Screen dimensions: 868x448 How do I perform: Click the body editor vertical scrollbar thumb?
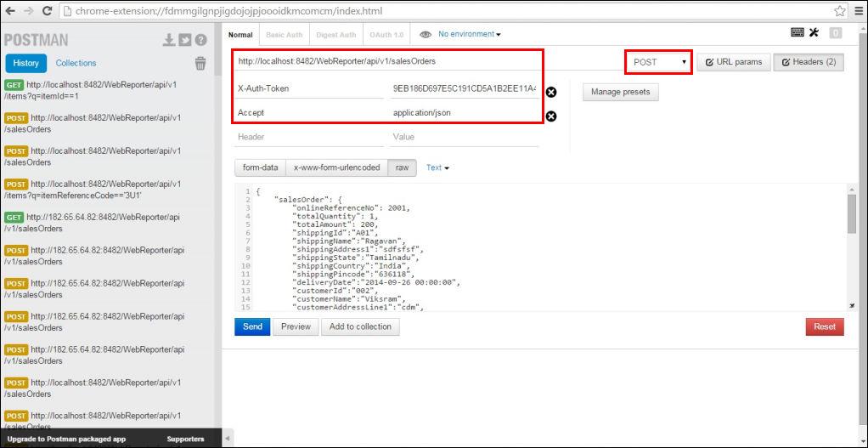(851, 213)
